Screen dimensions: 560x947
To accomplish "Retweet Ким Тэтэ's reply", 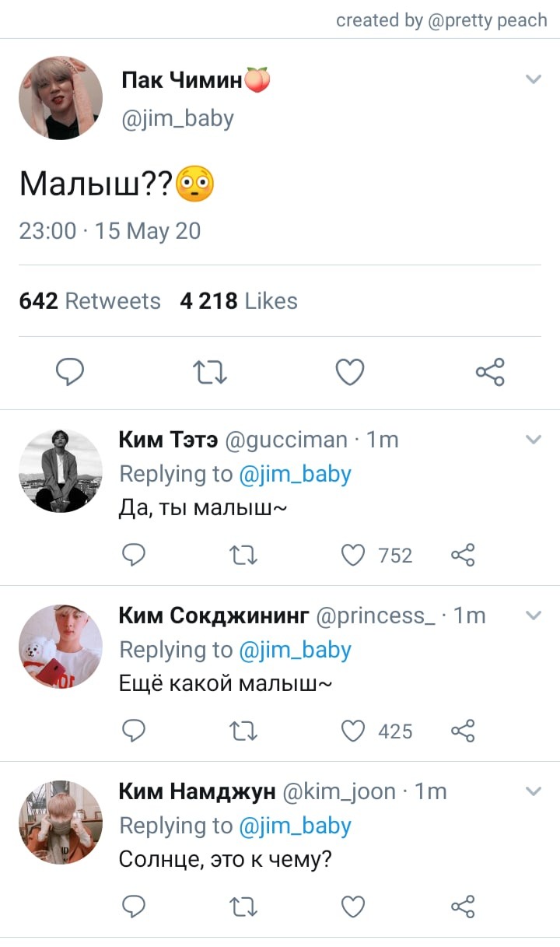I will (x=244, y=555).
